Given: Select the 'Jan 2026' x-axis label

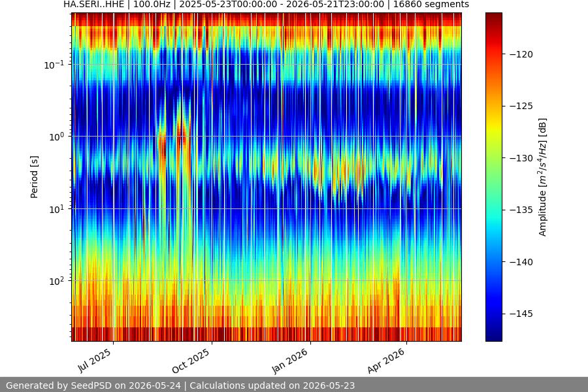Looking at the screenshot, I should [x=290, y=361].
